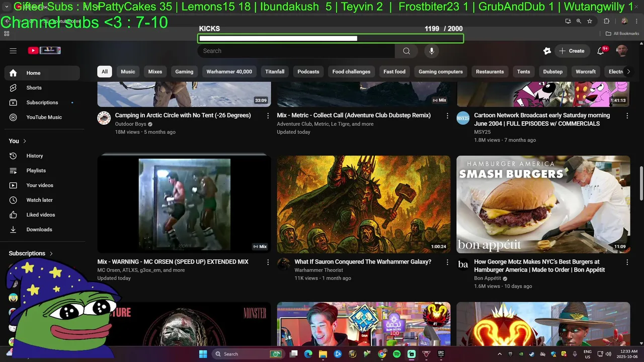
Task: Click the Your videos icon
Action: click(x=14, y=185)
